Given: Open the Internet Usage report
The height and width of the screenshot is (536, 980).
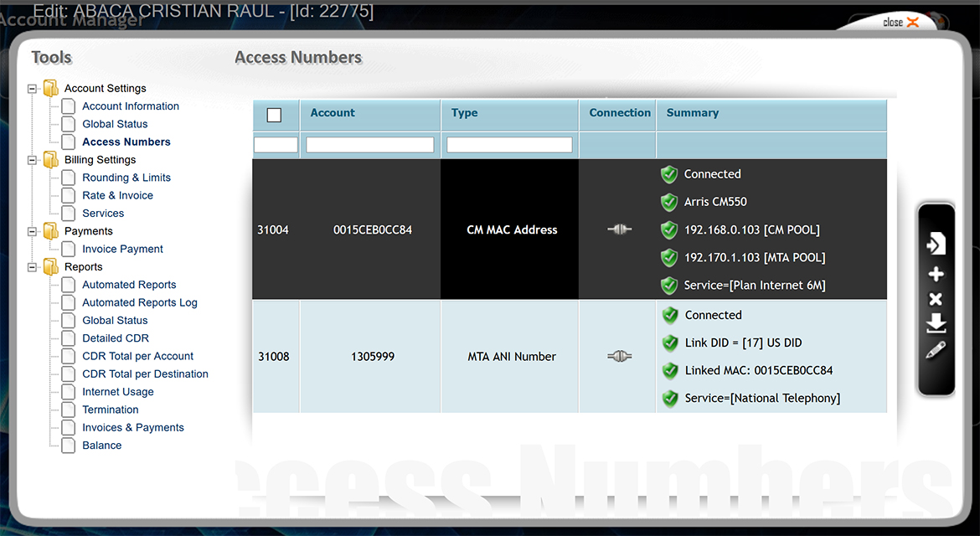Looking at the screenshot, I should (x=117, y=392).
